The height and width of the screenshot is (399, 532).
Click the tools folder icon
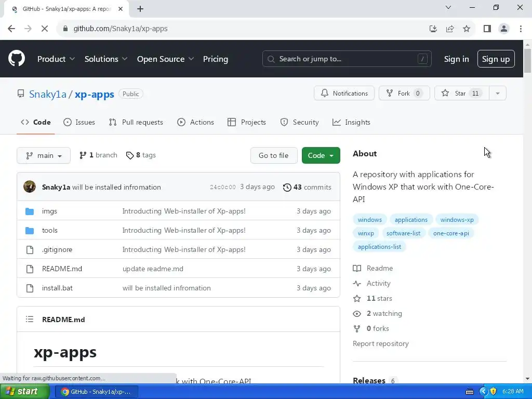(30, 231)
